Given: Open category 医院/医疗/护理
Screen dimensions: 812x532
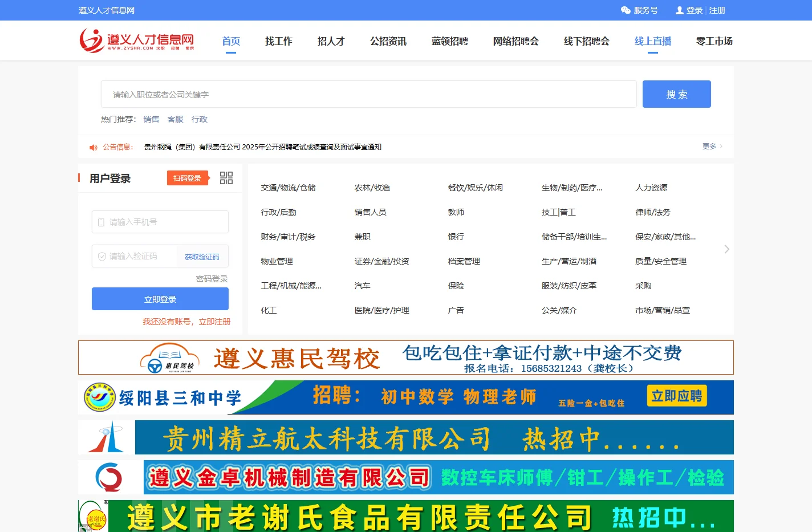Looking at the screenshot, I should click(x=382, y=310).
